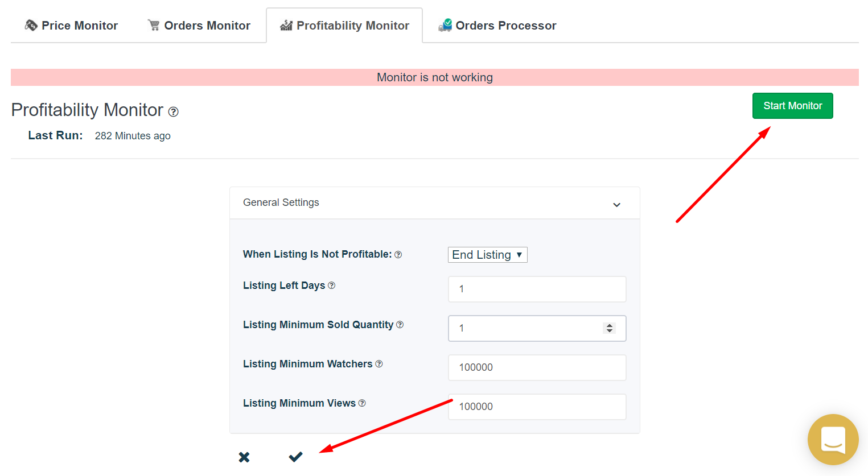Open the Orders Processor tab
868x476 pixels.
pos(497,26)
